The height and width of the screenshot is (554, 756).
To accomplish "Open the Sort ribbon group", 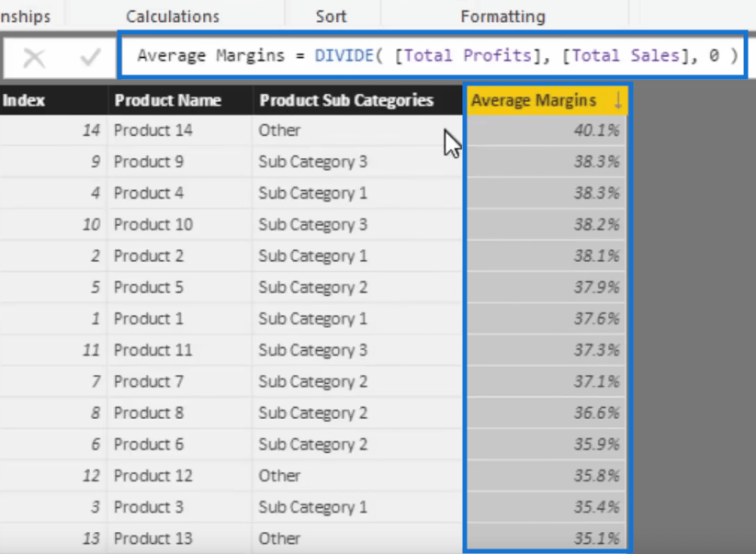I will coord(331,17).
